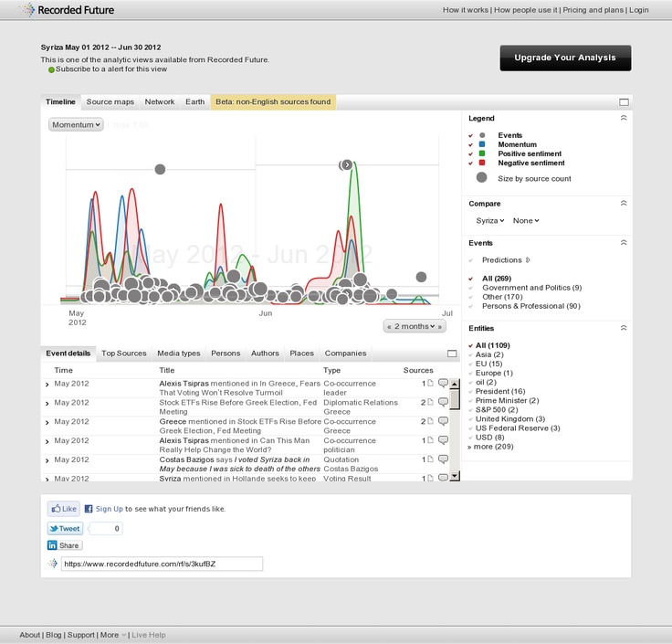Open Pricing and plans link
The width and height of the screenshot is (672, 644).
click(x=593, y=10)
